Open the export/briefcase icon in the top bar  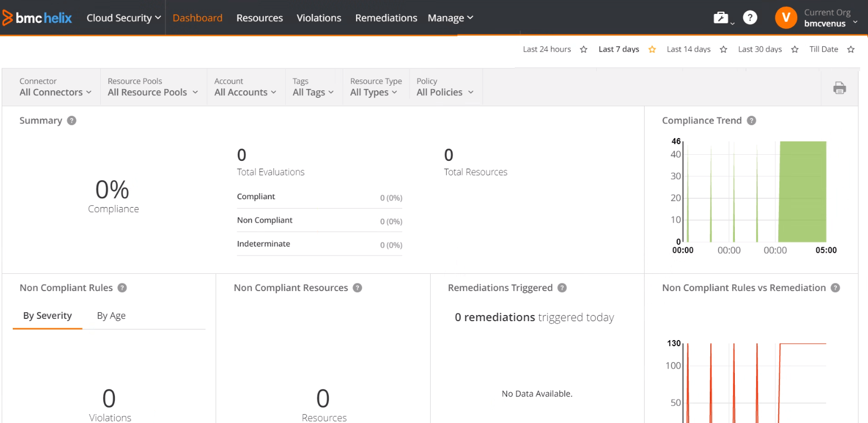coord(720,17)
